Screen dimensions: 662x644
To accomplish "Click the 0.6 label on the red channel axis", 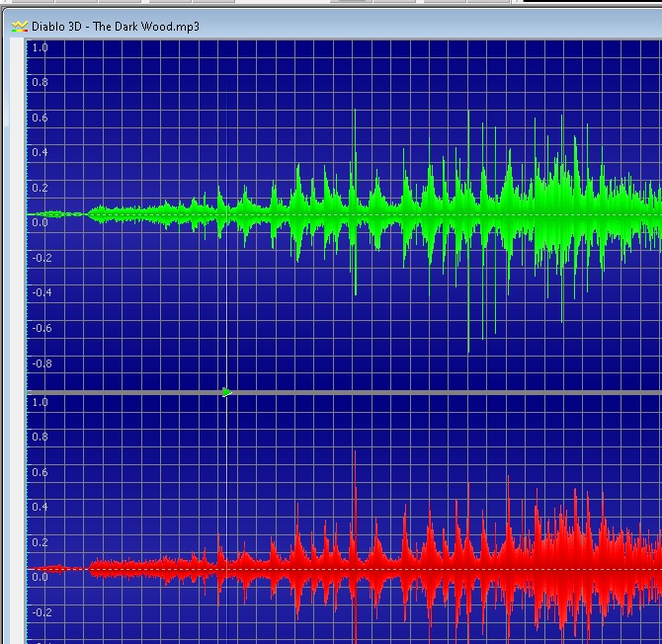I will coord(40,472).
